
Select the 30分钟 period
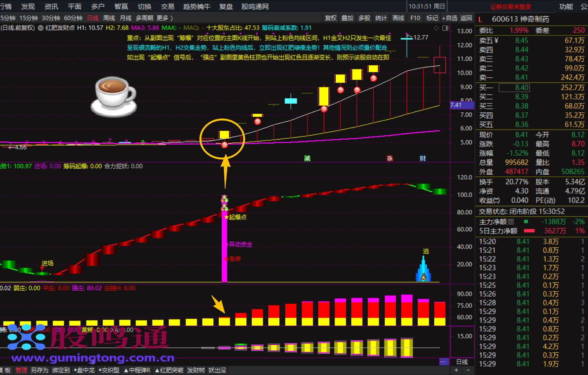(51, 18)
